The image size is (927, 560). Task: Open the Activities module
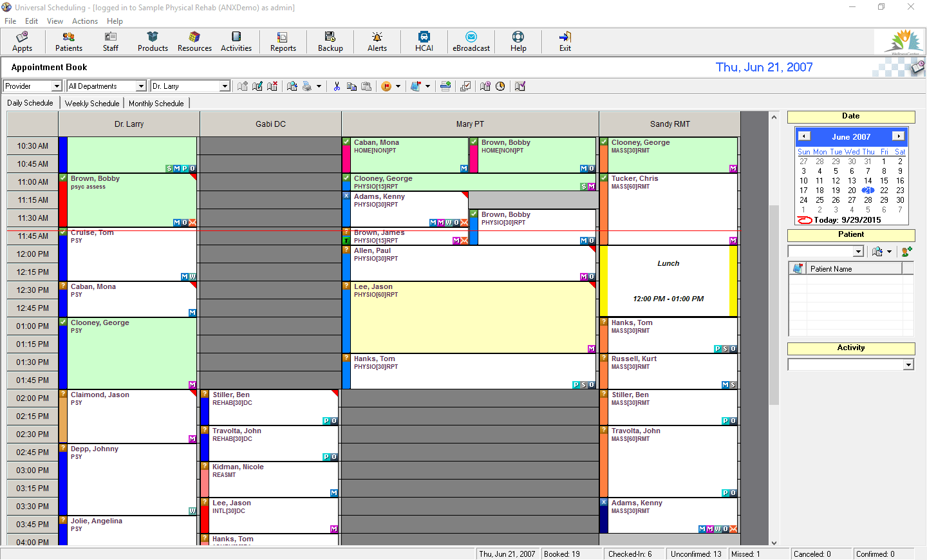(236, 42)
